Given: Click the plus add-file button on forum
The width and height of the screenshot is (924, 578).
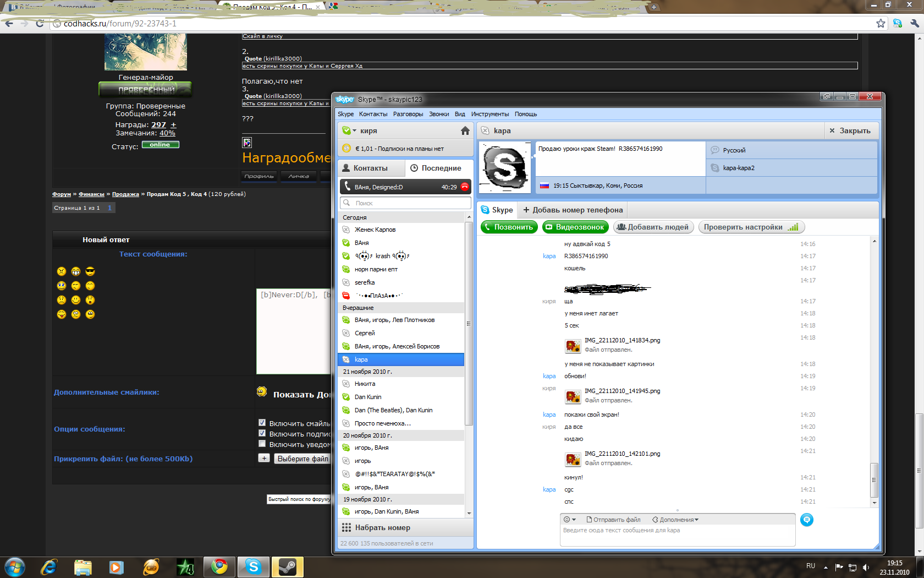Looking at the screenshot, I should pos(264,458).
